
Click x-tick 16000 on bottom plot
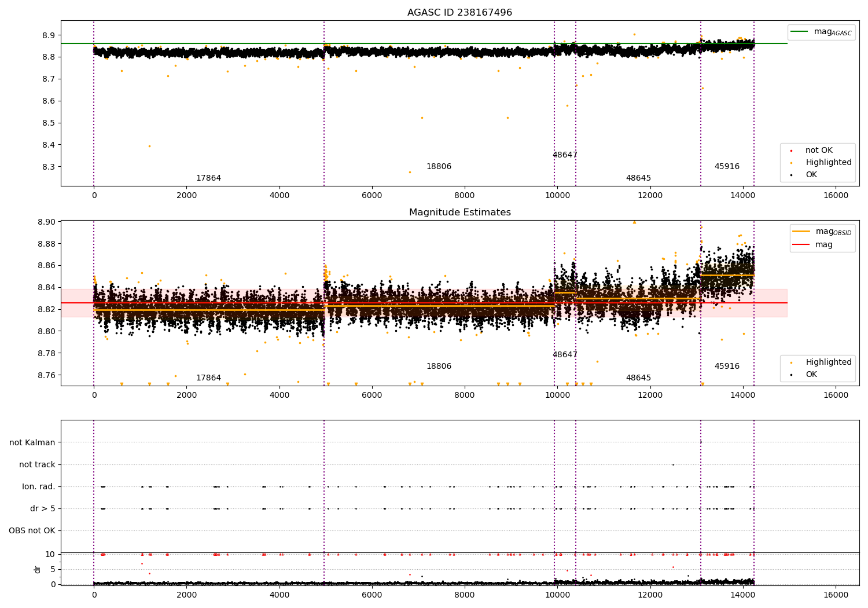coord(836,595)
